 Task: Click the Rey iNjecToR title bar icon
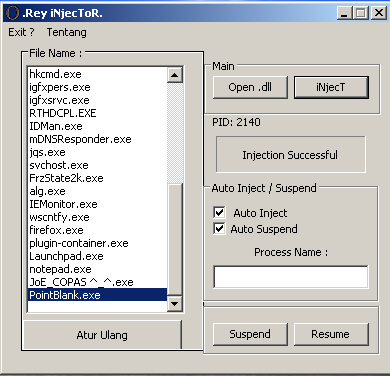[x=13, y=13]
